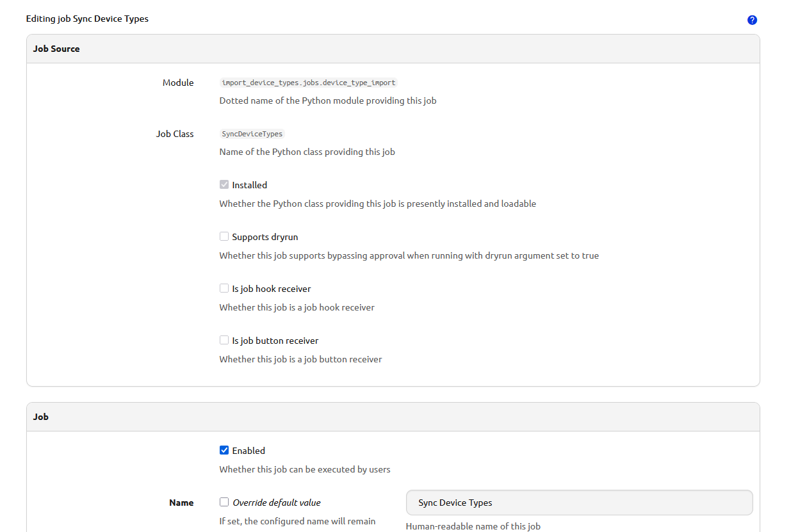Click the Editing job Sync Device Types title
The image size is (807, 532).
click(x=87, y=19)
